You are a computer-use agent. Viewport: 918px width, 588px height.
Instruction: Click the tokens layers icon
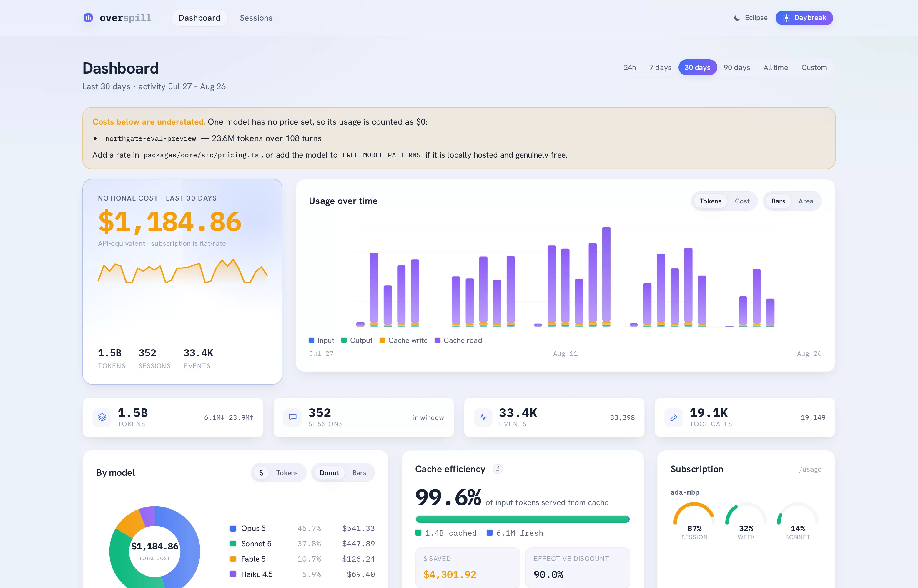(102, 417)
